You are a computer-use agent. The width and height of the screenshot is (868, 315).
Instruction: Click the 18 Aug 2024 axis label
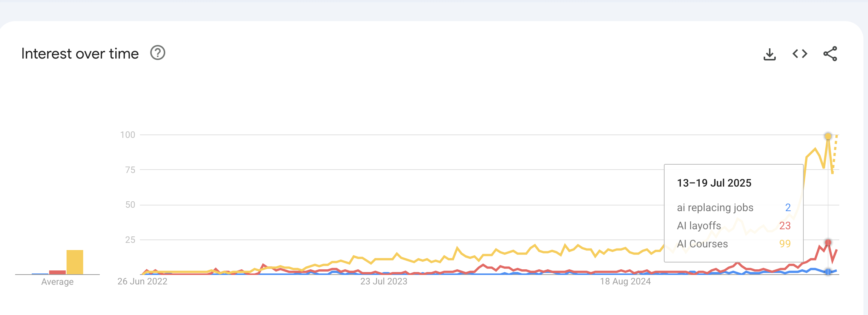tap(625, 281)
